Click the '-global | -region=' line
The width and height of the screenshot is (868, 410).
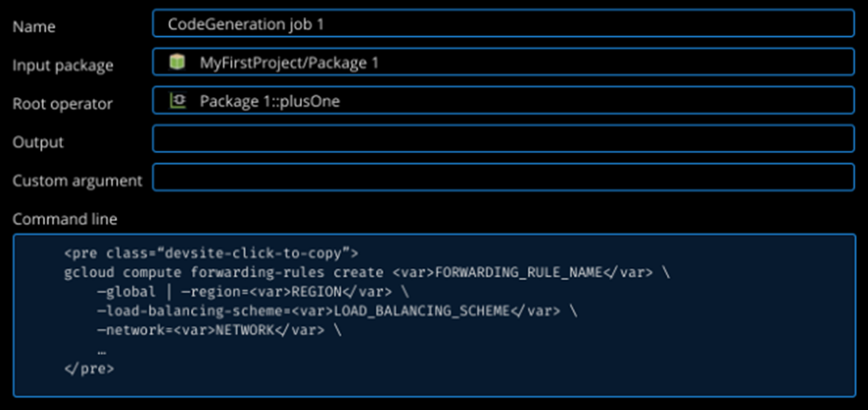253,292
